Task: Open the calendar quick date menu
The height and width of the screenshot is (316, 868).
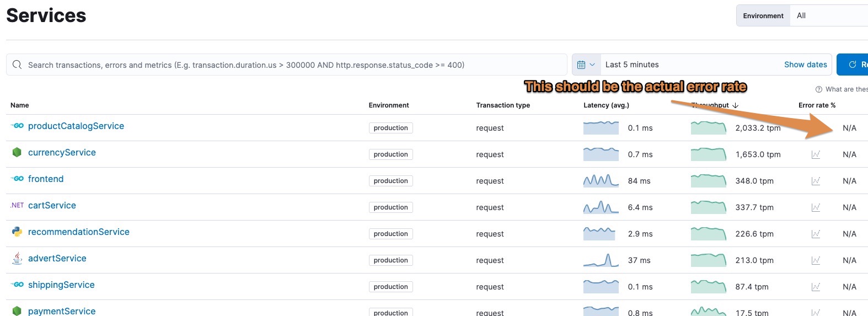Action: tap(586, 65)
